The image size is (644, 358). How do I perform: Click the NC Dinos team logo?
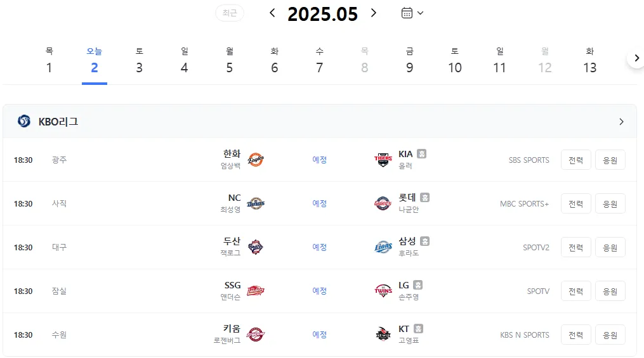pyautogui.click(x=256, y=203)
